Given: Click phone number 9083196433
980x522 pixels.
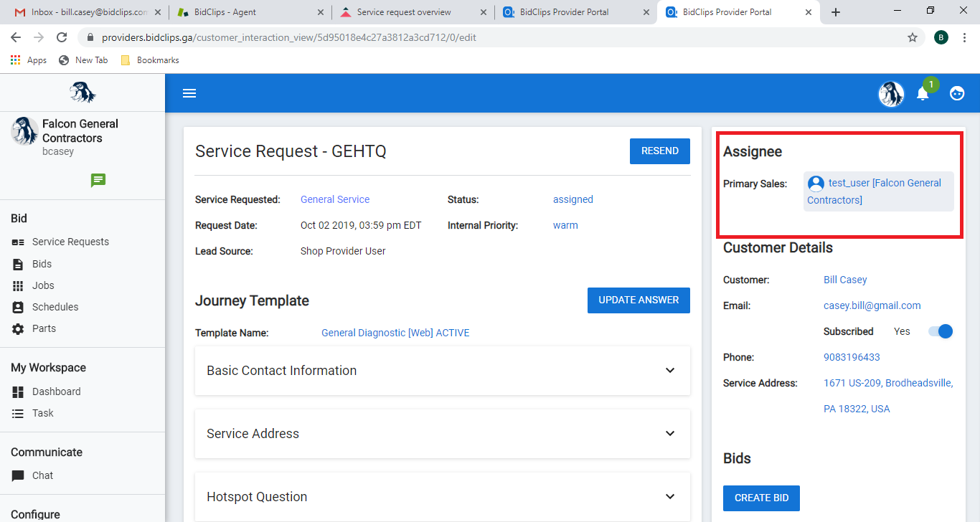Looking at the screenshot, I should (x=852, y=357).
